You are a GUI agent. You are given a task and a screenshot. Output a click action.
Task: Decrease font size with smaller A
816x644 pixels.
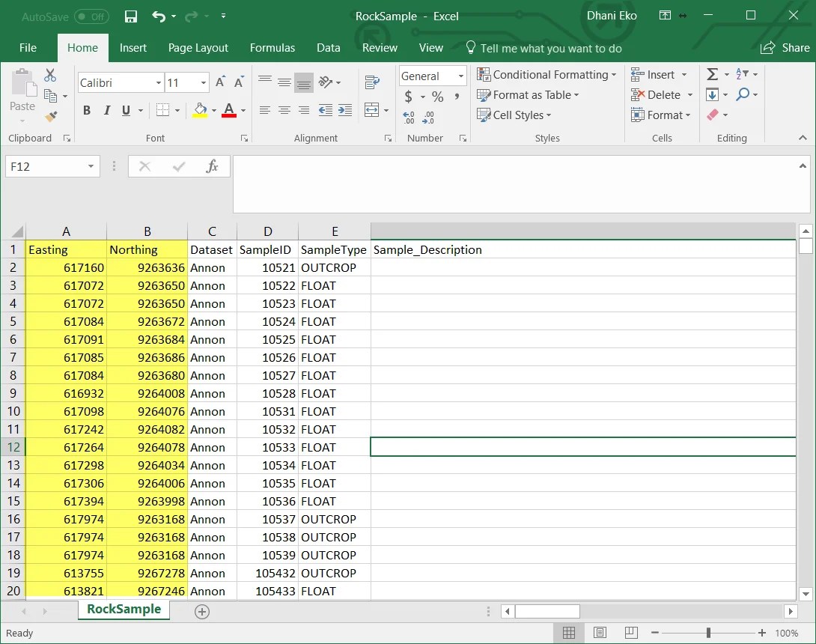pyautogui.click(x=239, y=82)
